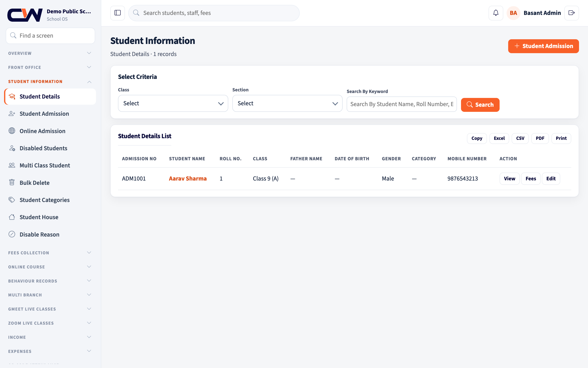The height and width of the screenshot is (368, 588).
Task: Click the 9876543213 mobile number cell
Action: coord(463,179)
